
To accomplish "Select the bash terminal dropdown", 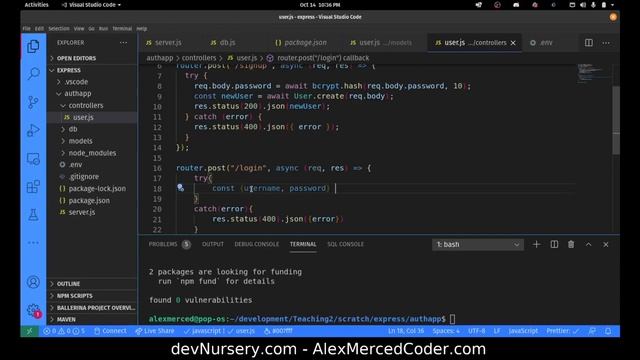I will 478,244.
